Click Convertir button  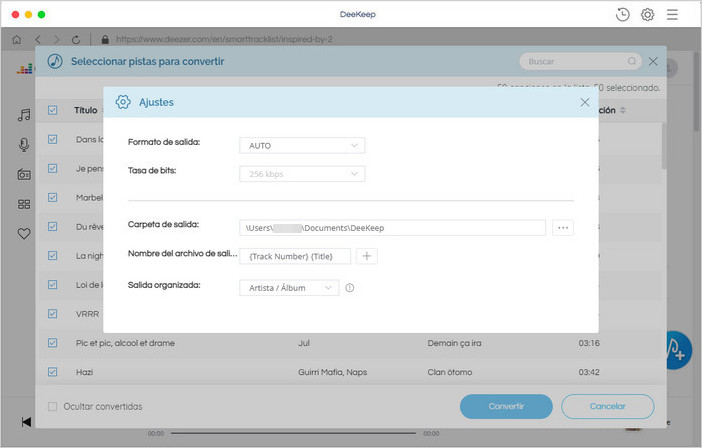pos(506,406)
